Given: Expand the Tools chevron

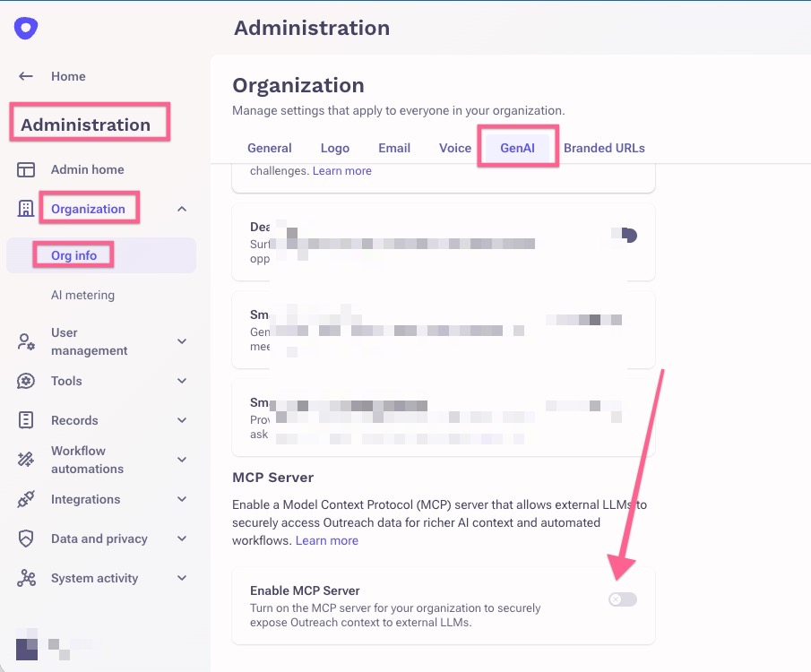Looking at the screenshot, I should 182,381.
